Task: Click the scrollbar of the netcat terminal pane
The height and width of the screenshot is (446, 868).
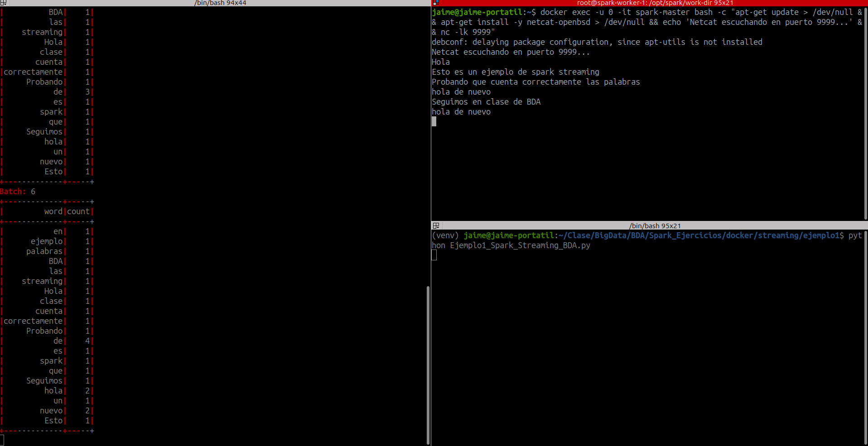Action: tap(866, 113)
